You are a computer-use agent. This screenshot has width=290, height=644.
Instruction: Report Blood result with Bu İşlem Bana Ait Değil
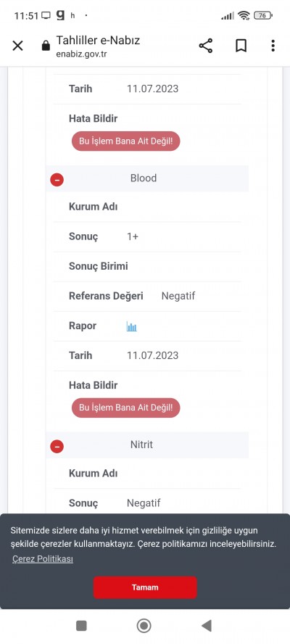click(x=125, y=408)
